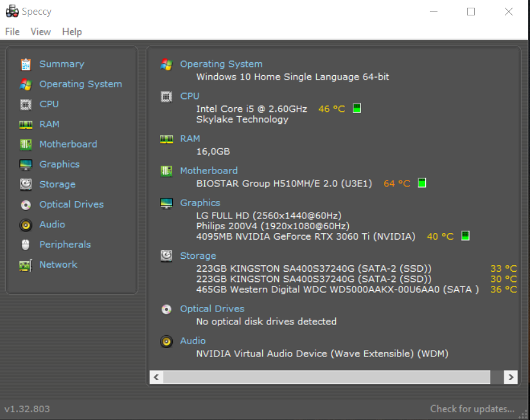Show Graphics details from the sidebar
Image resolution: width=530 pixels, height=420 pixels.
(60, 164)
